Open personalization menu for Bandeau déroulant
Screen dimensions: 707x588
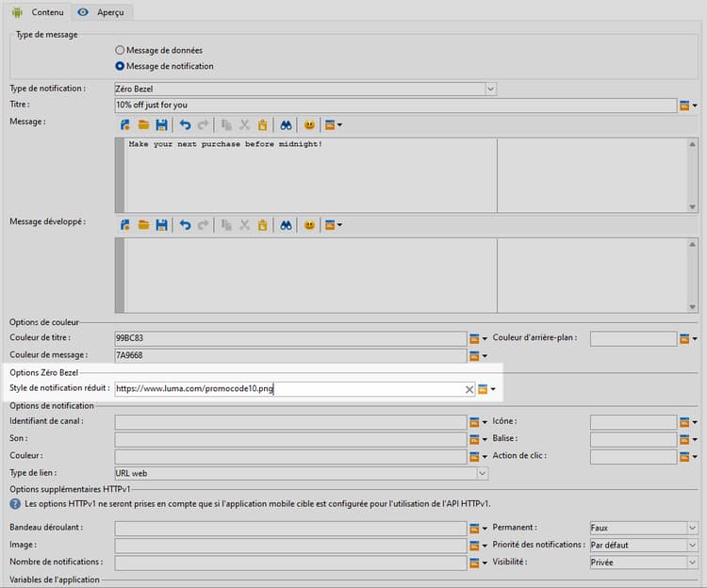click(x=478, y=528)
